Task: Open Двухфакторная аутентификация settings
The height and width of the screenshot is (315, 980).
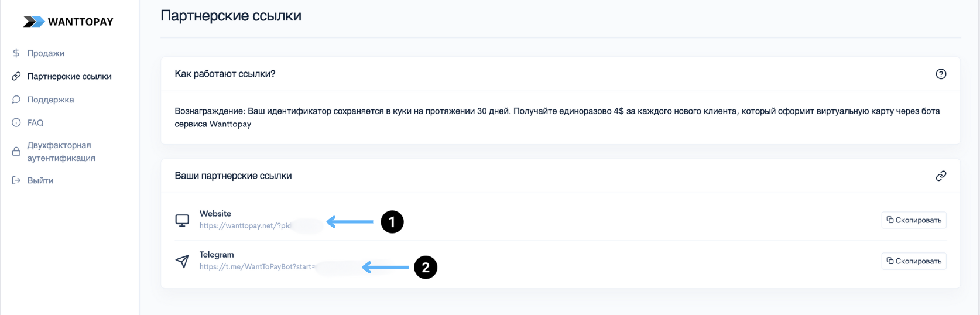Action: (x=61, y=152)
